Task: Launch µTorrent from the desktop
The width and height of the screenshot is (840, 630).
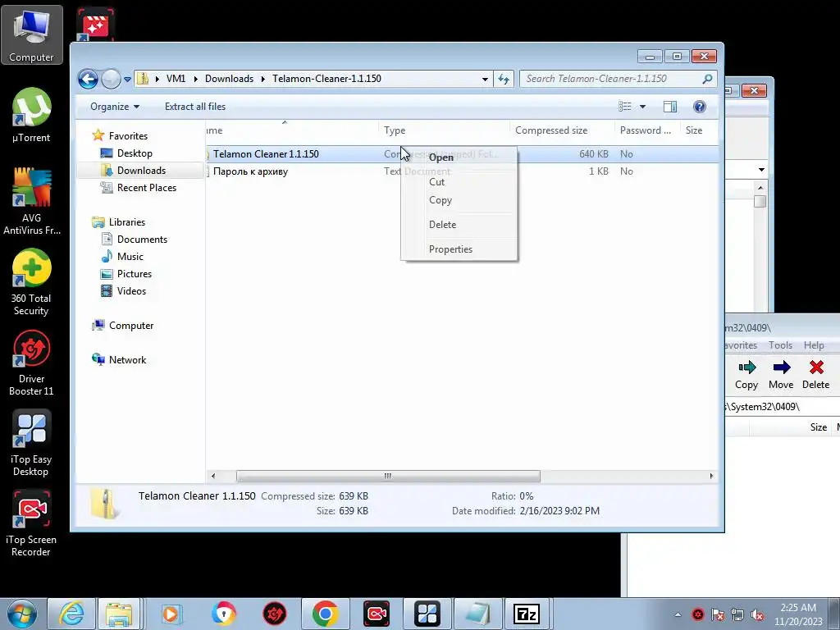Action: (32, 115)
